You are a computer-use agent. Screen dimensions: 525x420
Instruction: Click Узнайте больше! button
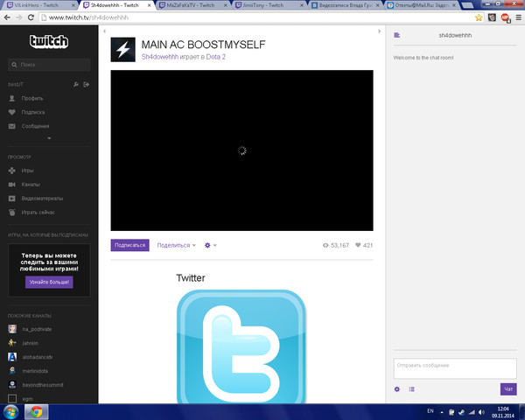tap(49, 282)
